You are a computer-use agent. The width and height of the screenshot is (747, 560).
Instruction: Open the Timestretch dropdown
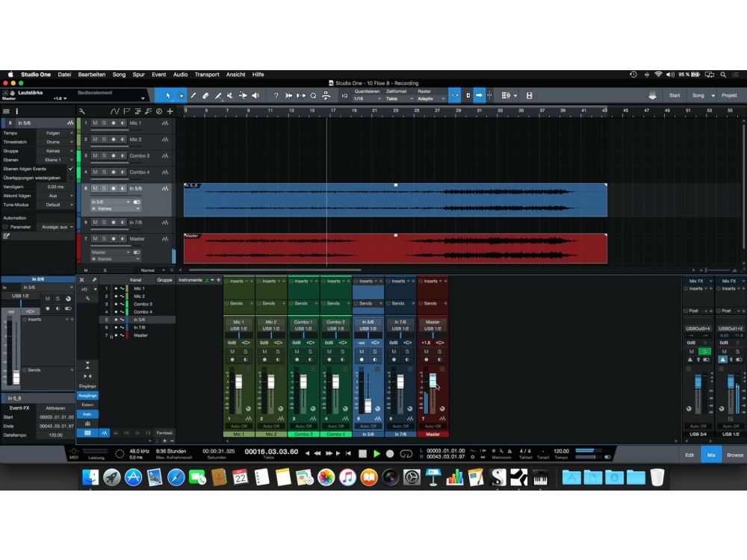tap(57, 142)
